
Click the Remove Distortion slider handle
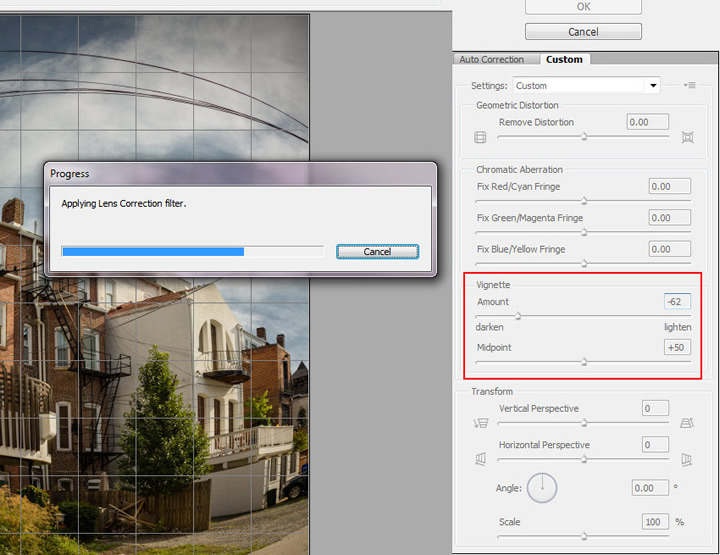click(x=584, y=137)
